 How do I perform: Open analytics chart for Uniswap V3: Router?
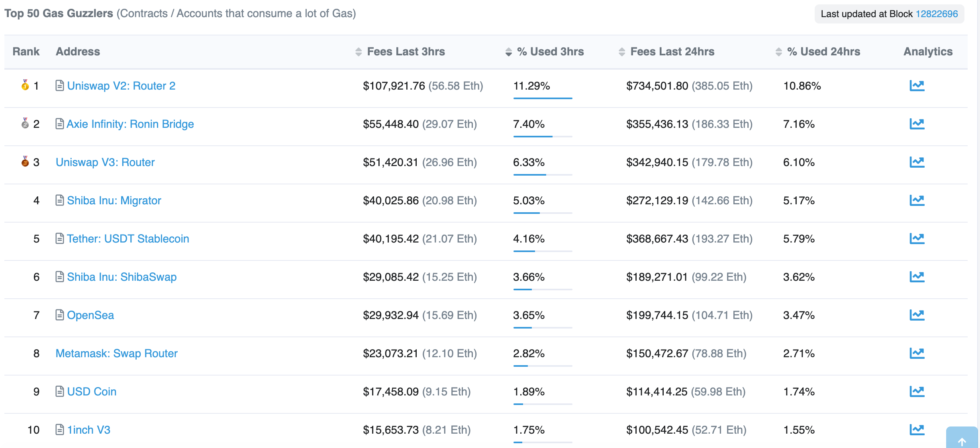(917, 162)
